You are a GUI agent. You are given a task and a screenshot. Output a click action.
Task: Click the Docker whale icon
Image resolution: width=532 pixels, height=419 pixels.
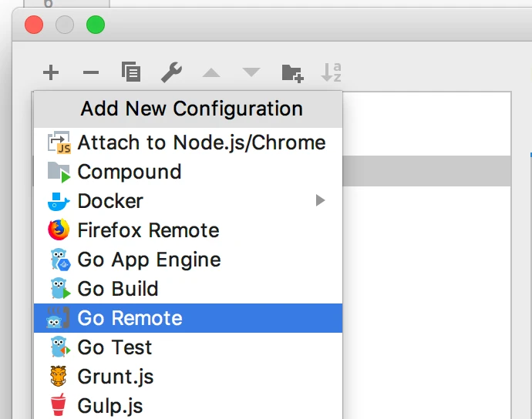[x=59, y=202]
